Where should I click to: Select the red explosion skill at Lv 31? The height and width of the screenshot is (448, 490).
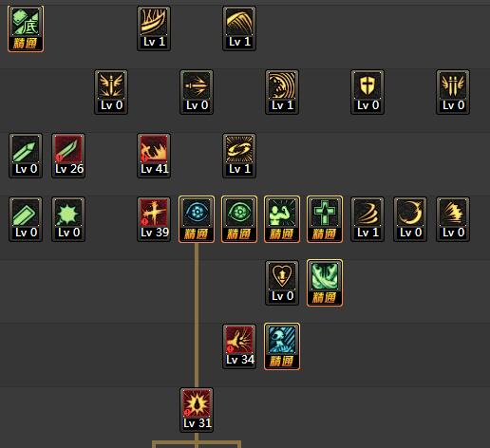tap(197, 410)
